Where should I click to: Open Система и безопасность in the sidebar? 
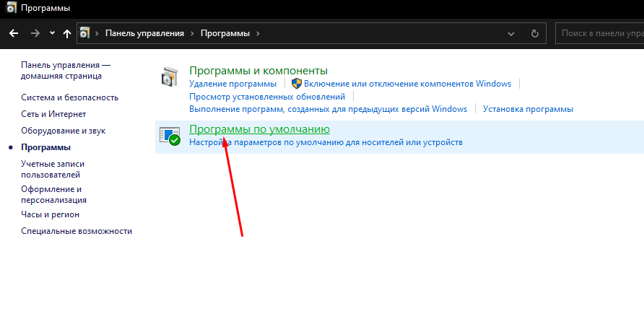tap(69, 97)
